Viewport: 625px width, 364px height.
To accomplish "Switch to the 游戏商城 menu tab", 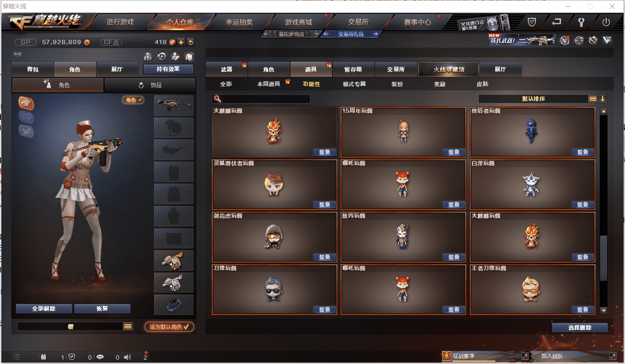I will click(x=298, y=22).
